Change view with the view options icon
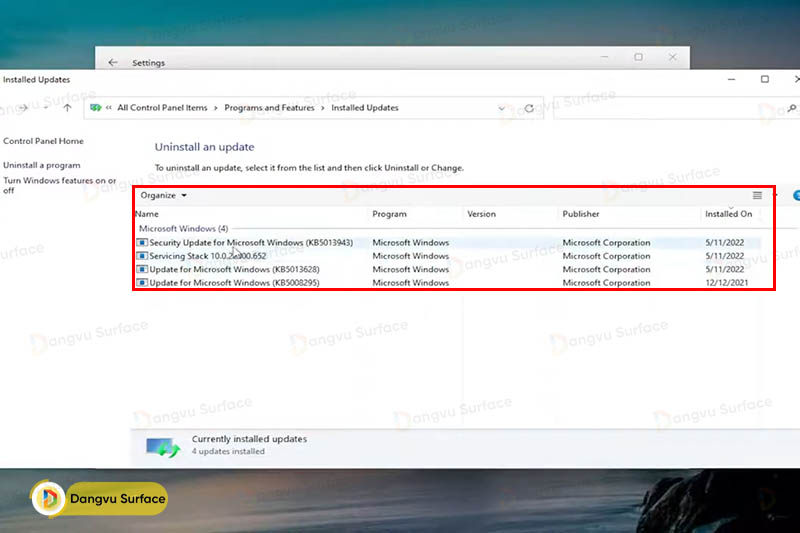Image resolution: width=800 pixels, height=533 pixels. point(757,195)
